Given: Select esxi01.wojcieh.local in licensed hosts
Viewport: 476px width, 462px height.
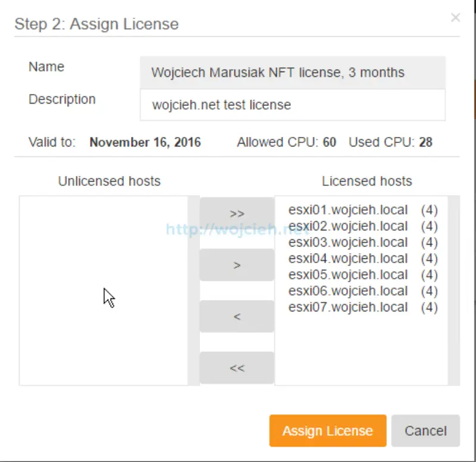Looking at the screenshot, I should 349,210.
